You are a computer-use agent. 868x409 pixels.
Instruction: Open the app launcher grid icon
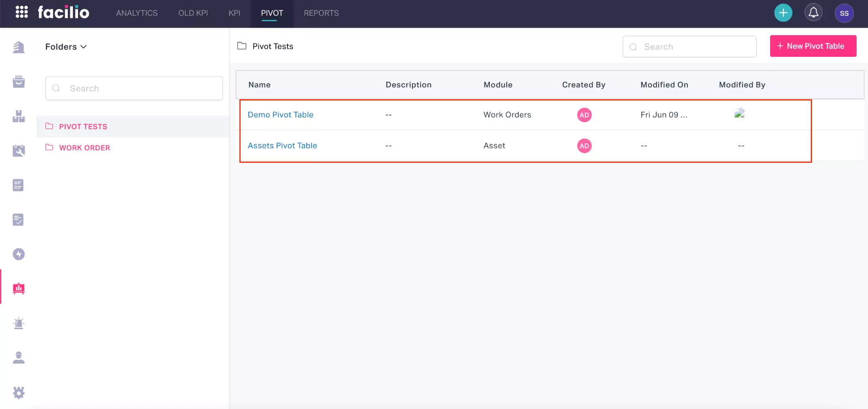[x=22, y=12]
